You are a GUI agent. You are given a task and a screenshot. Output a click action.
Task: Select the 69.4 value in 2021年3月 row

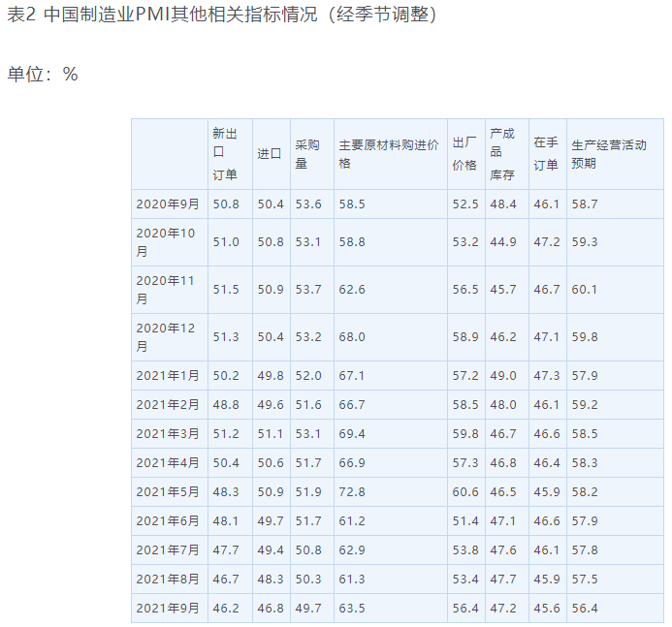(x=352, y=434)
